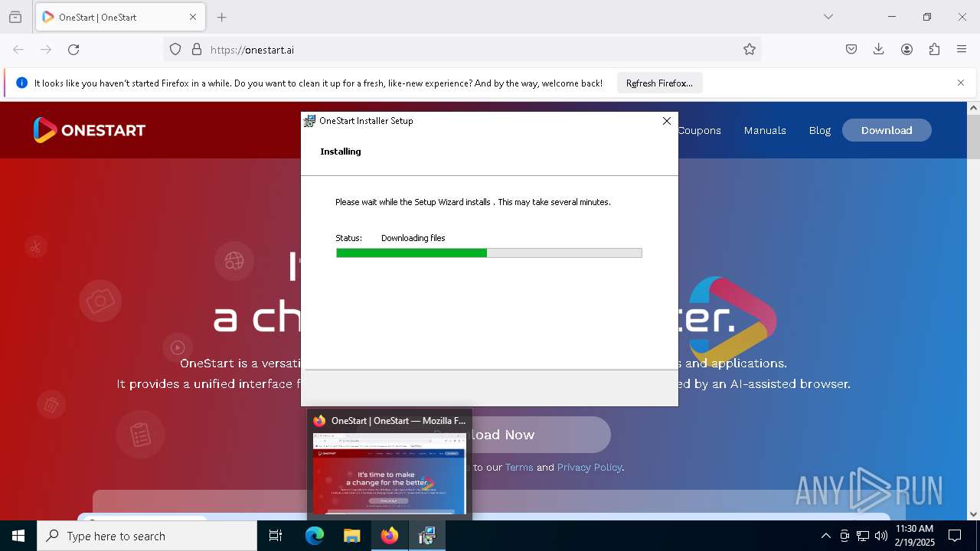The height and width of the screenshot is (551, 980).
Task: Click the Firefox taskbar preview thumbnail
Action: 390,474
